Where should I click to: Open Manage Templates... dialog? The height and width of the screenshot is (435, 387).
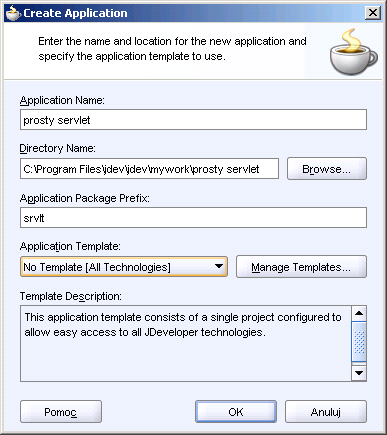301,266
